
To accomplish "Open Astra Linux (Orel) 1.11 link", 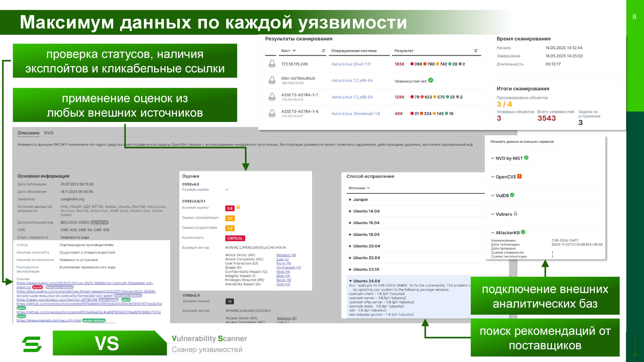I will click(x=351, y=64).
